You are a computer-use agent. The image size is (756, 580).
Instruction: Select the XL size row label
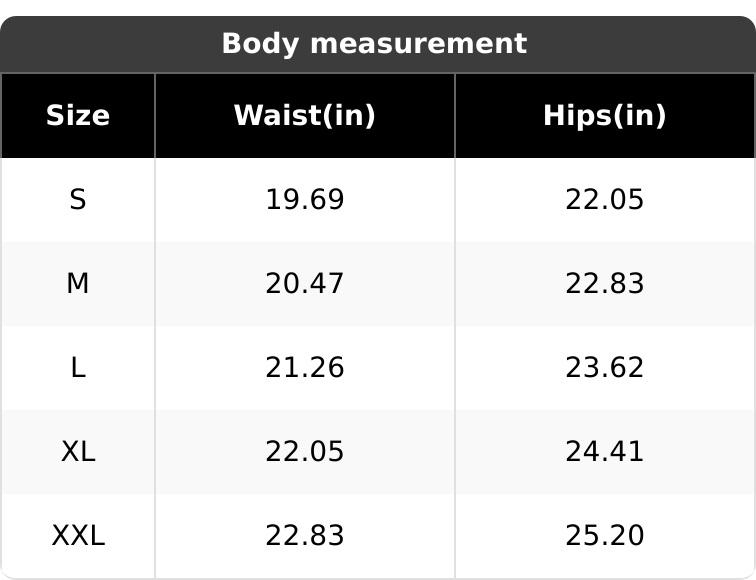[78, 452]
